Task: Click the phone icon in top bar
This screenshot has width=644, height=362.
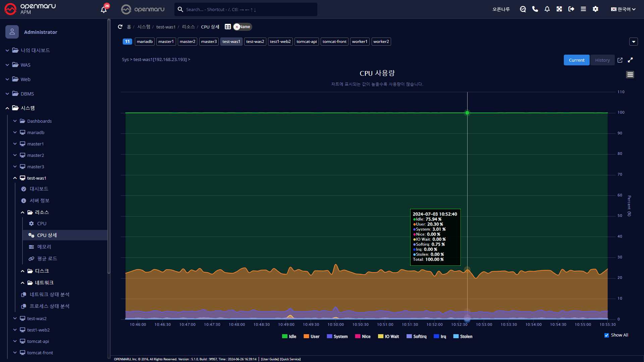Action: click(535, 9)
